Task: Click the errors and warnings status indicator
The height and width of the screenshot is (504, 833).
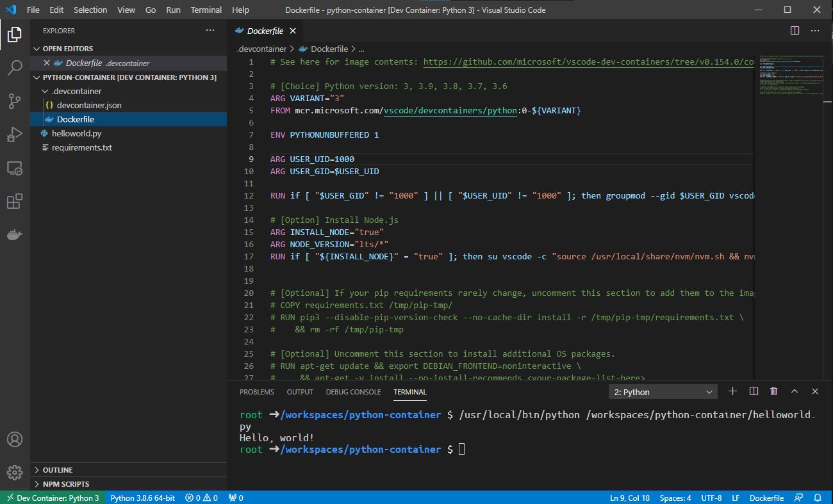Action: point(201,498)
